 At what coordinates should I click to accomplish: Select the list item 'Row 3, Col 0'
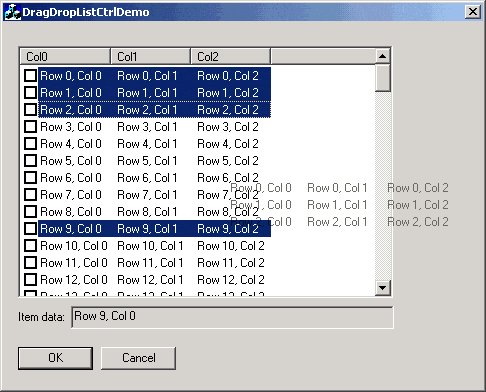coord(71,127)
